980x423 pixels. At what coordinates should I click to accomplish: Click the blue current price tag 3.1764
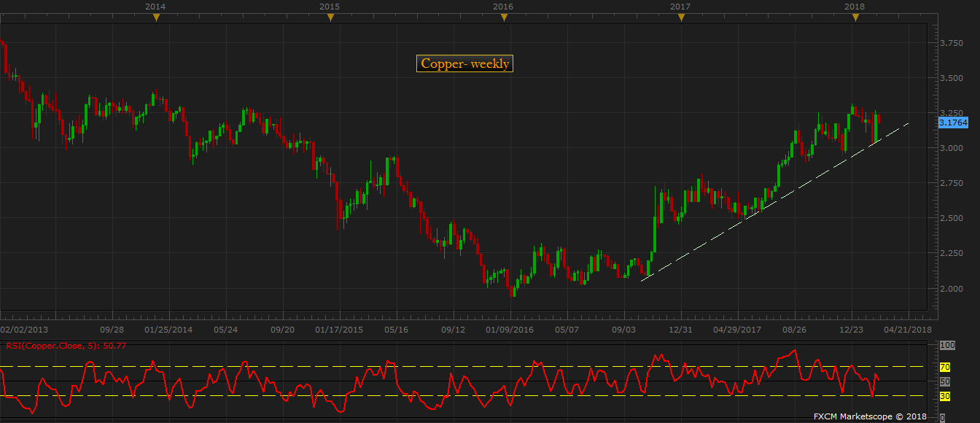click(x=953, y=123)
